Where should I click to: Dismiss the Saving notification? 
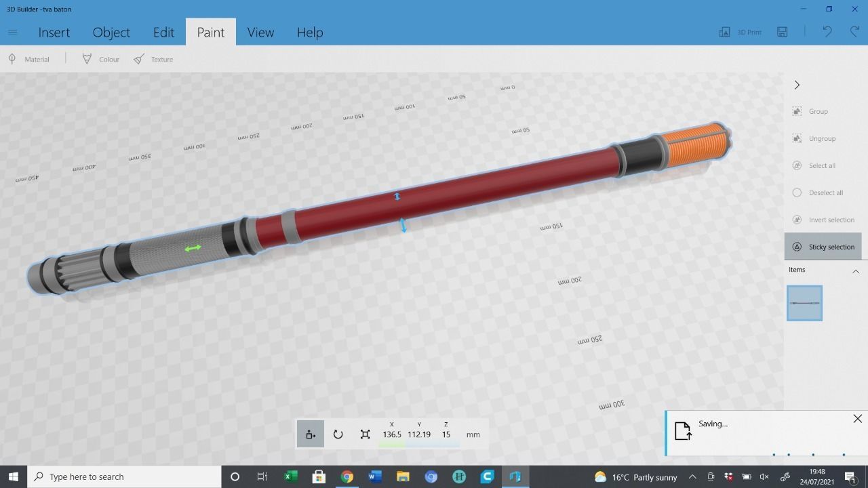(x=857, y=419)
